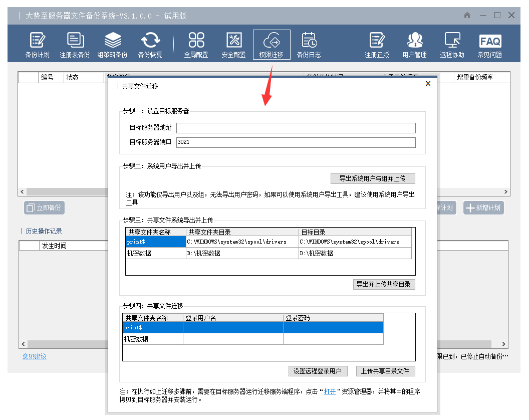Click the 目标服务器端口 field showing 3021

pos(296,142)
